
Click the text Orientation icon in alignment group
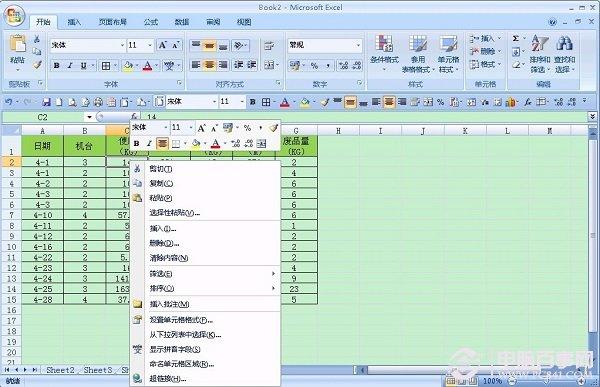[239, 46]
